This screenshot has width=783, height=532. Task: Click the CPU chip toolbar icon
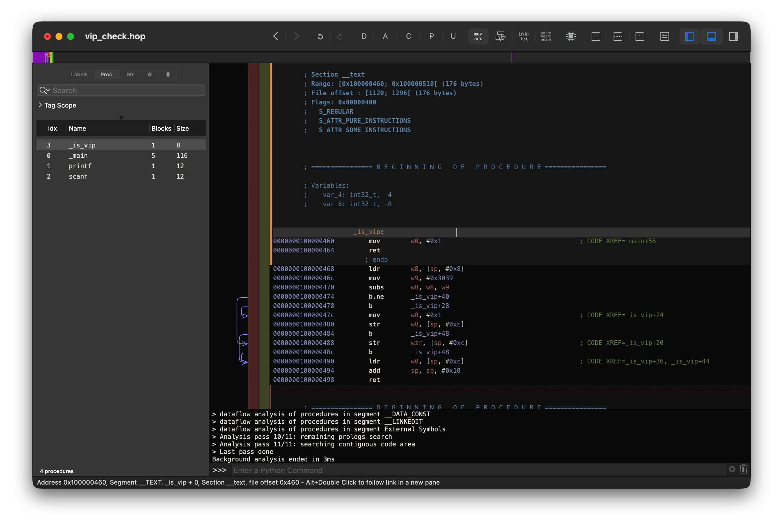click(x=571, y=36)
